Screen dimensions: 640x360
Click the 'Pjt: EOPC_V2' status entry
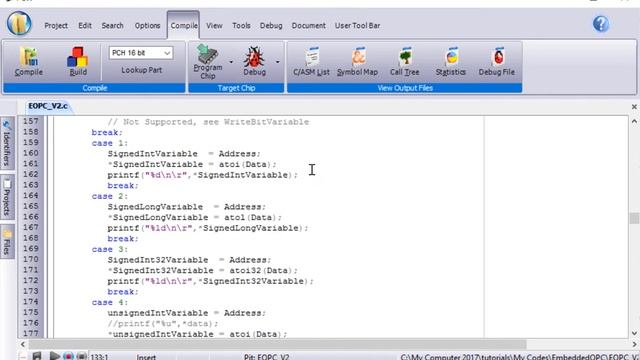tap(267, 357)
